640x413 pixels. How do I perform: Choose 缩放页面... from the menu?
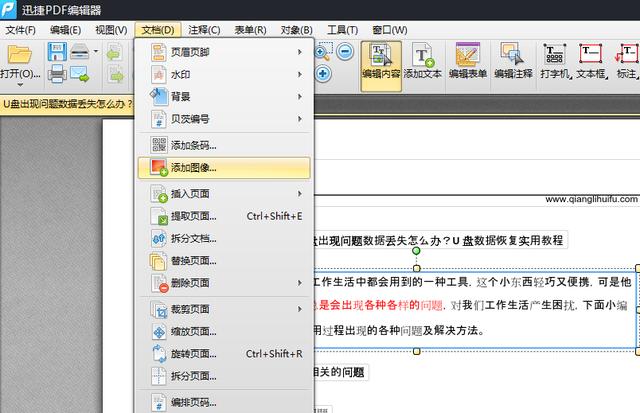click(224, 331)
